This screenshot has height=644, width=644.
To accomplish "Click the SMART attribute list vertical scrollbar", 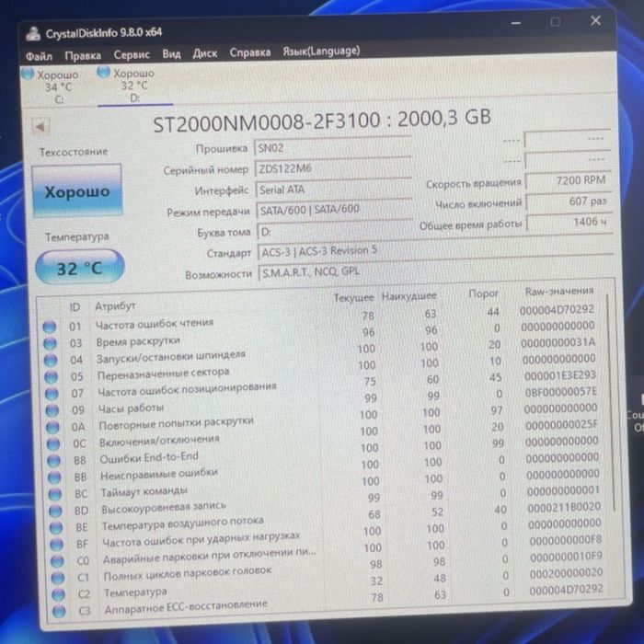I will 610,403.
